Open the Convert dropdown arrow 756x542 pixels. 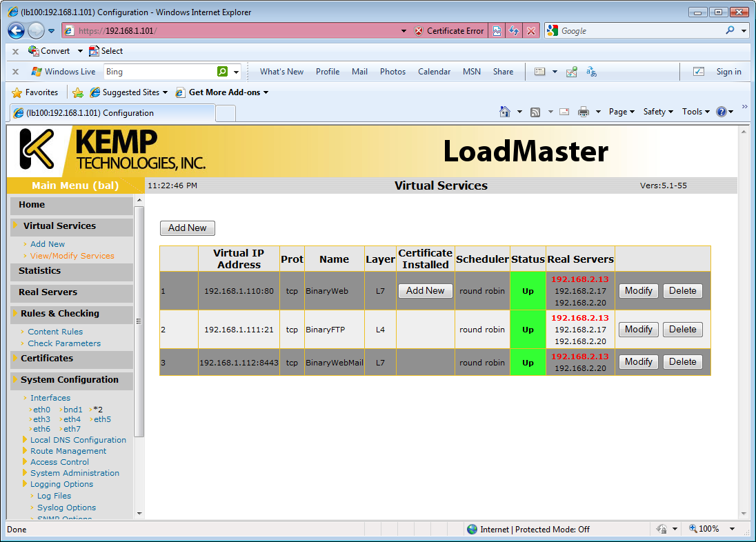[80, 51]
